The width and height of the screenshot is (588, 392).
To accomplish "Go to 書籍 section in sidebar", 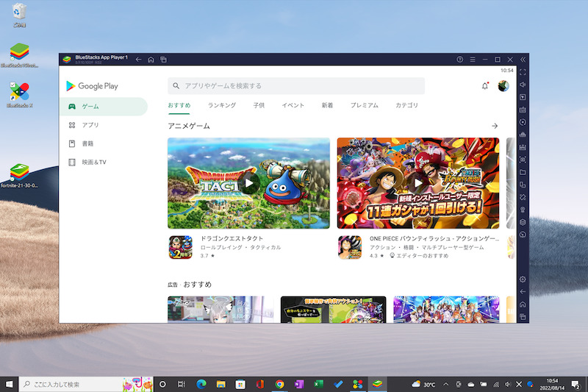I will (87, 143).
